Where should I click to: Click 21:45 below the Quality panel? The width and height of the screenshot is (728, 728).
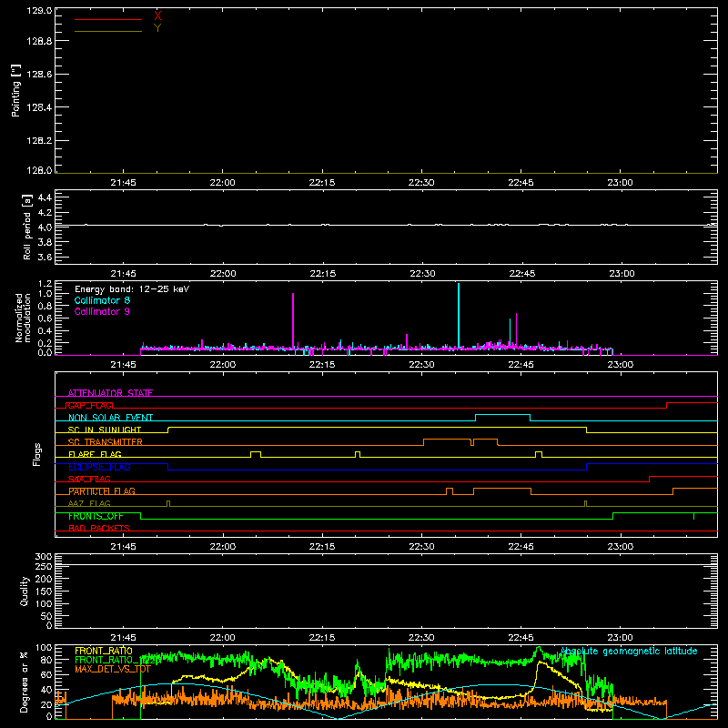click(x=124, y=638)
